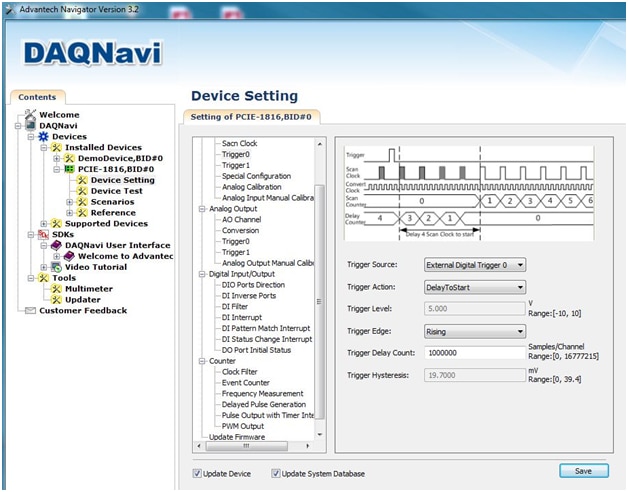Viewport: 628px width, 492px height.
Task: Open the Trigger Edge dropdown
Action: (x=475, y=331)
